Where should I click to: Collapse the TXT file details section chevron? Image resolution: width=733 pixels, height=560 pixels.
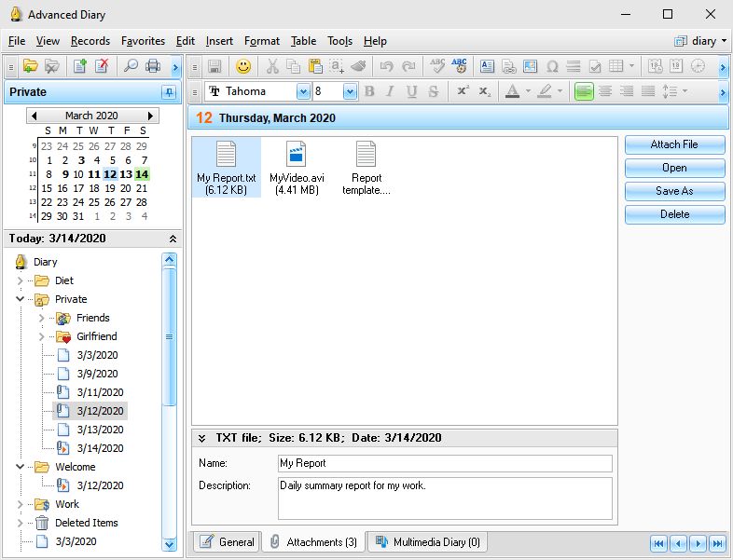pos(201,438)
